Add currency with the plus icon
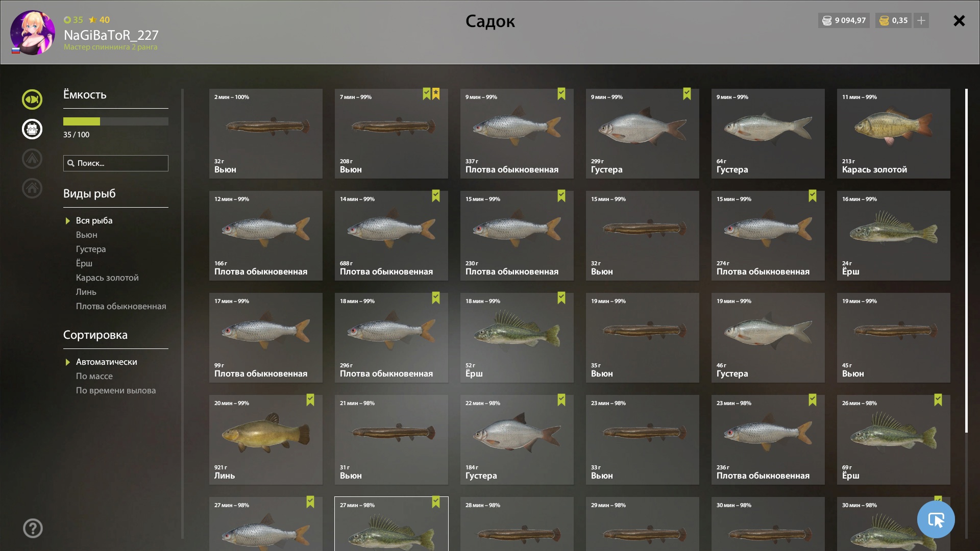This screenshot has width=980, height=551. point(921,20)
